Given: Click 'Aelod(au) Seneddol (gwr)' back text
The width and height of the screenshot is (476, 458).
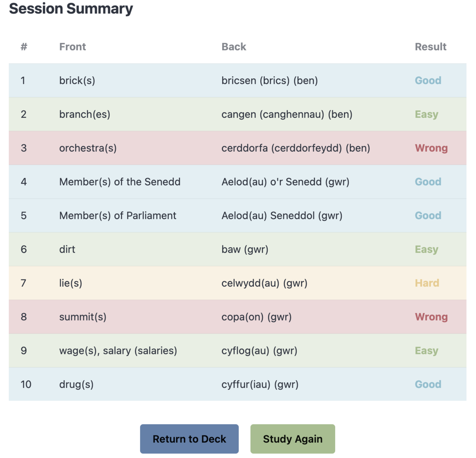Looking at the screenshot, I should click(282, 216).
